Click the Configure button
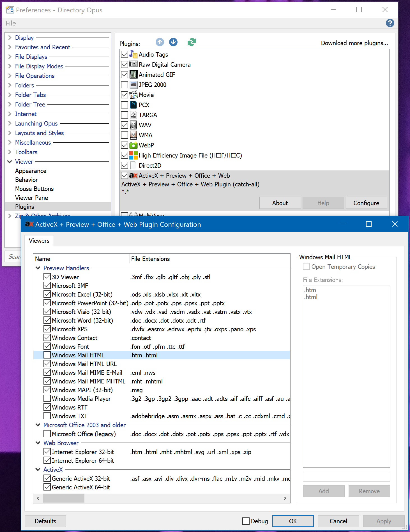Image resolution: width=410 pixels, height=532 pixels. click(x=366, y=203)
